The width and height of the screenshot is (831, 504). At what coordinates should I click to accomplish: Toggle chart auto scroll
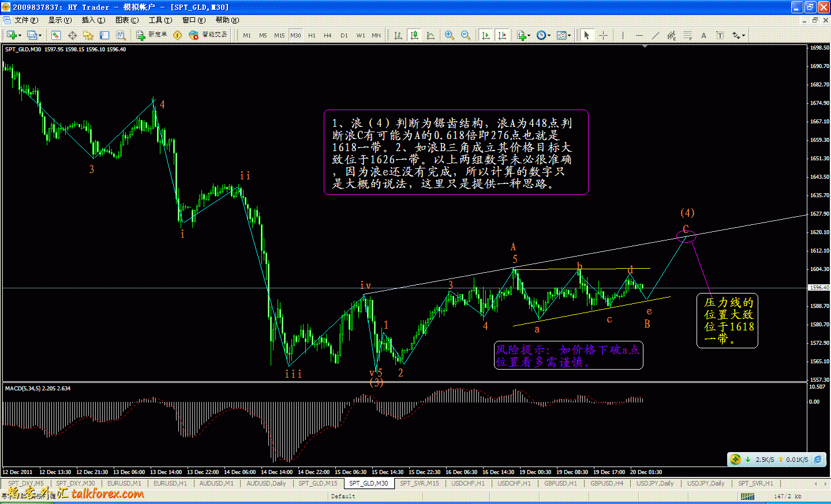coord(486,35)
